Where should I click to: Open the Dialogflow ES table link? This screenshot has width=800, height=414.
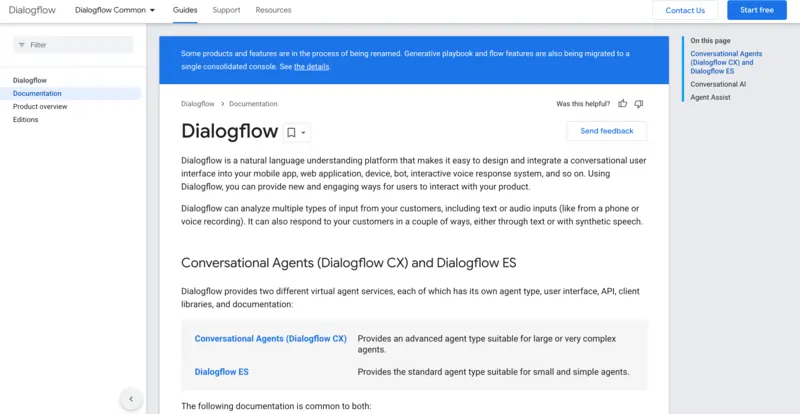point(221,372)
